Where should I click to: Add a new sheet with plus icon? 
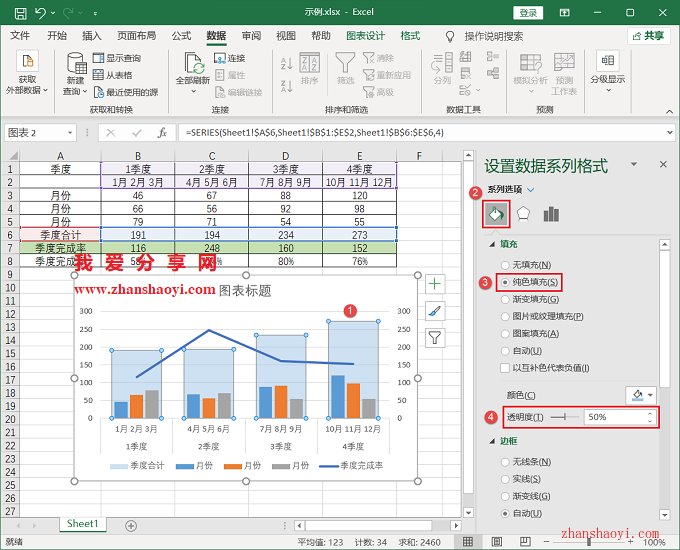point(131,526)
